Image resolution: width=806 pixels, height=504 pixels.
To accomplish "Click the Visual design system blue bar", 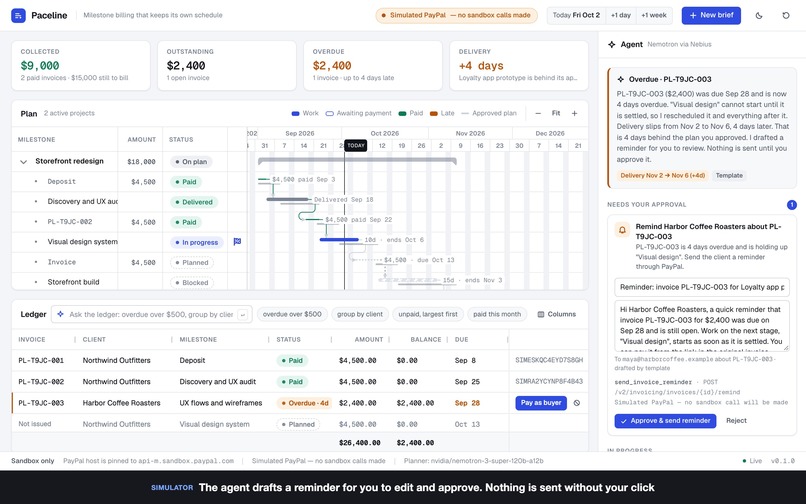I will coord(339,240).
